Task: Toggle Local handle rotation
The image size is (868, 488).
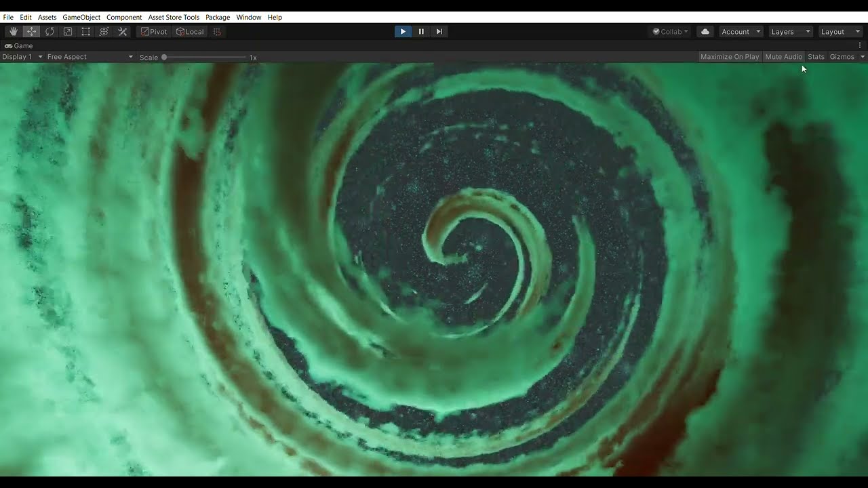Action: [190, 32]
